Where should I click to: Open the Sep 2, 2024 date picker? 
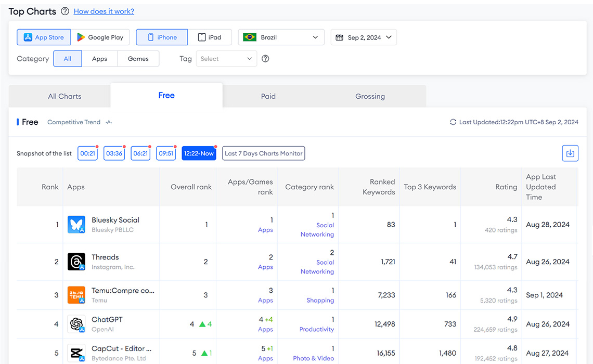point(364,37)
